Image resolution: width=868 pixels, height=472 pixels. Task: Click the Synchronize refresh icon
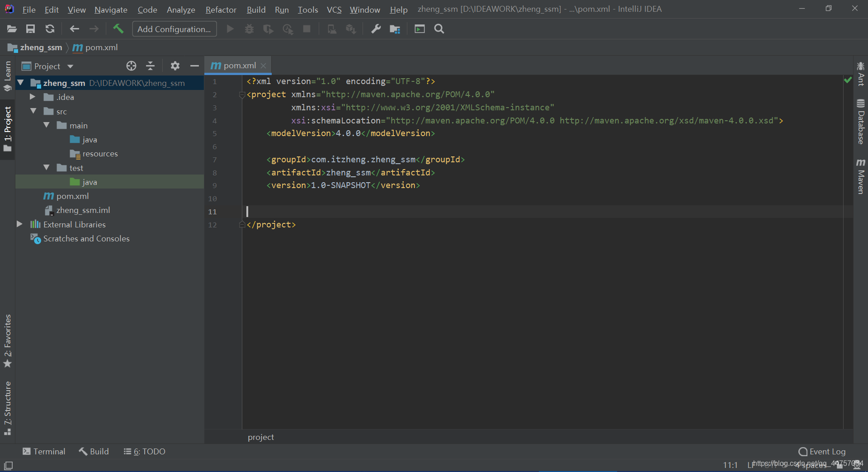(50, 29)
